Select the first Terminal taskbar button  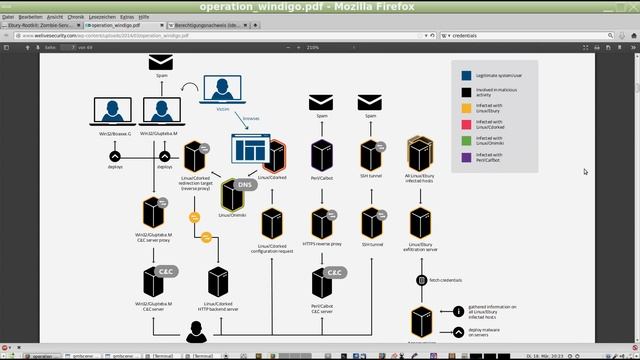click(161, 356)
